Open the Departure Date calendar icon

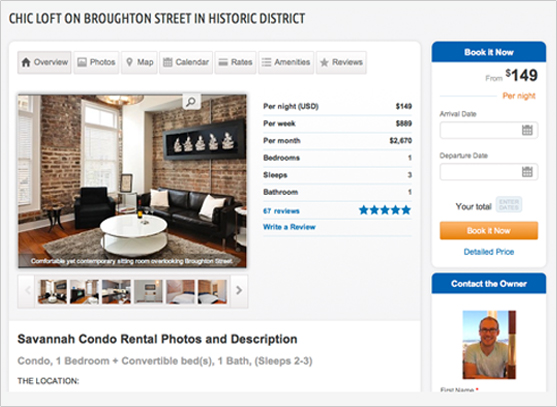click(x=527, y=172)
